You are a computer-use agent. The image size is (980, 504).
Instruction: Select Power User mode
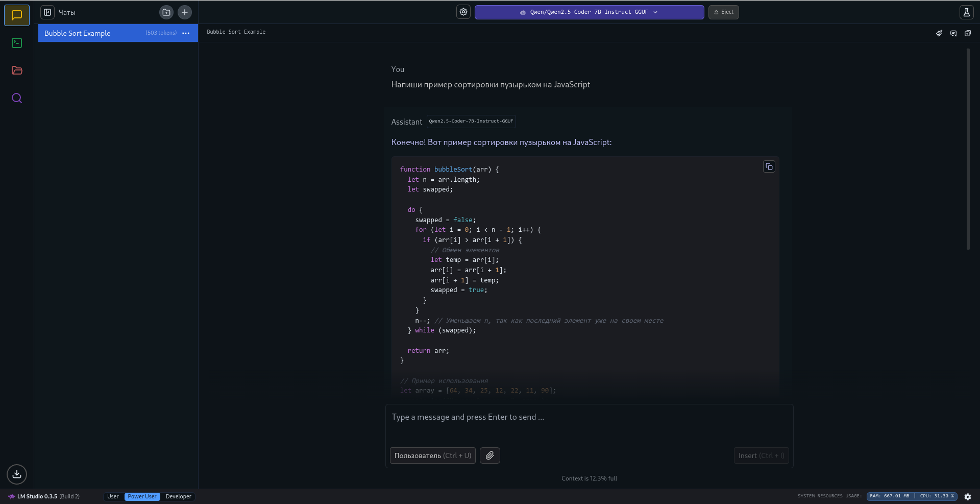142,496
